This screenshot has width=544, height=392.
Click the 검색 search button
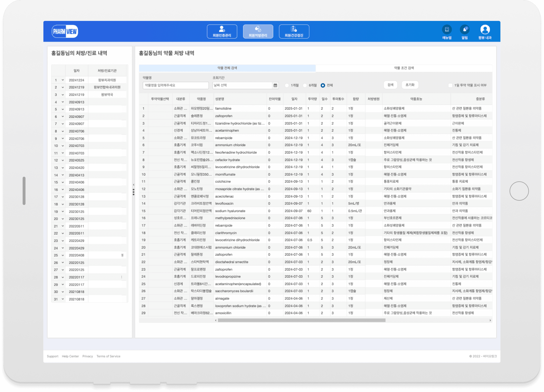[x=390, y=85]
